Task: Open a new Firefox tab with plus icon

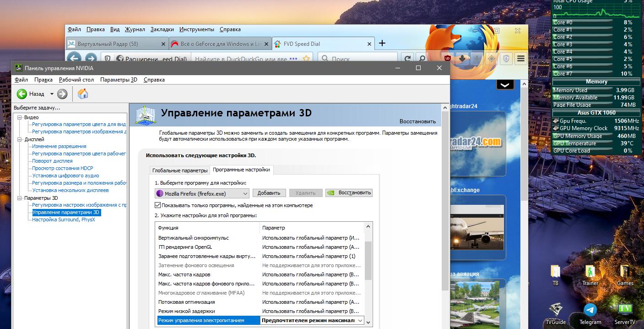Action: 382,44
